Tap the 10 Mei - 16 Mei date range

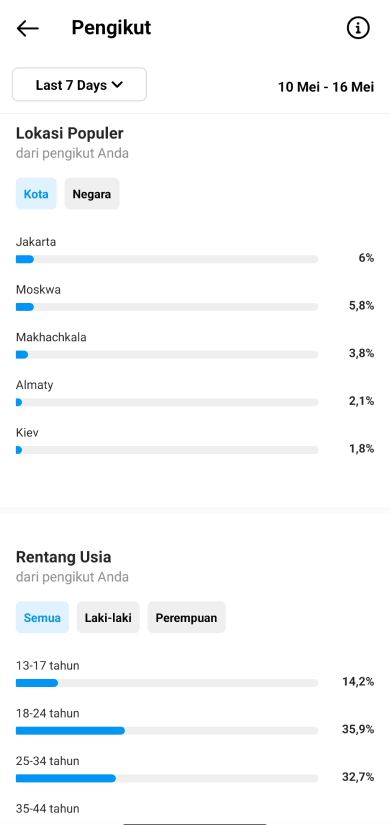pyautogui.click(x=326, y=86)
